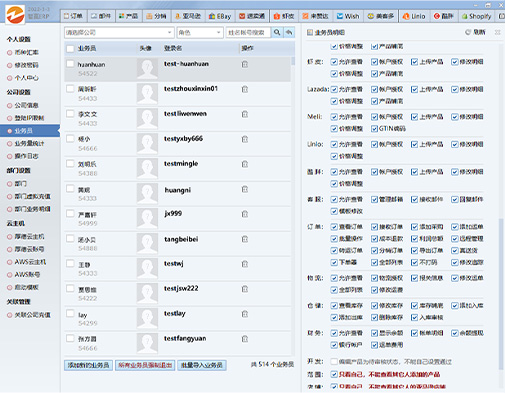505x393 pixels.
Task: Click the red force-logout all salesmen button
Action: point(145,365)
